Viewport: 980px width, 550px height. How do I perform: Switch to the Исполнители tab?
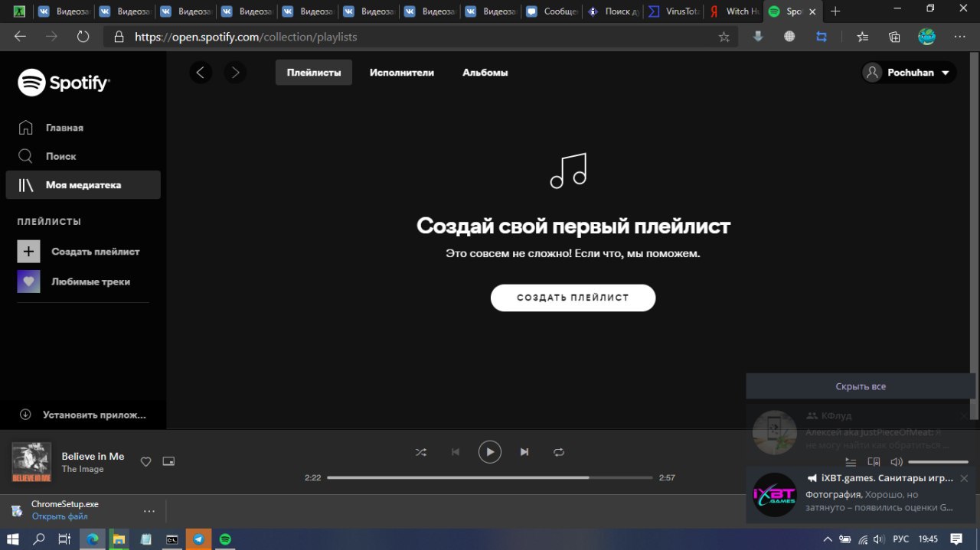[x=402, y=73]
